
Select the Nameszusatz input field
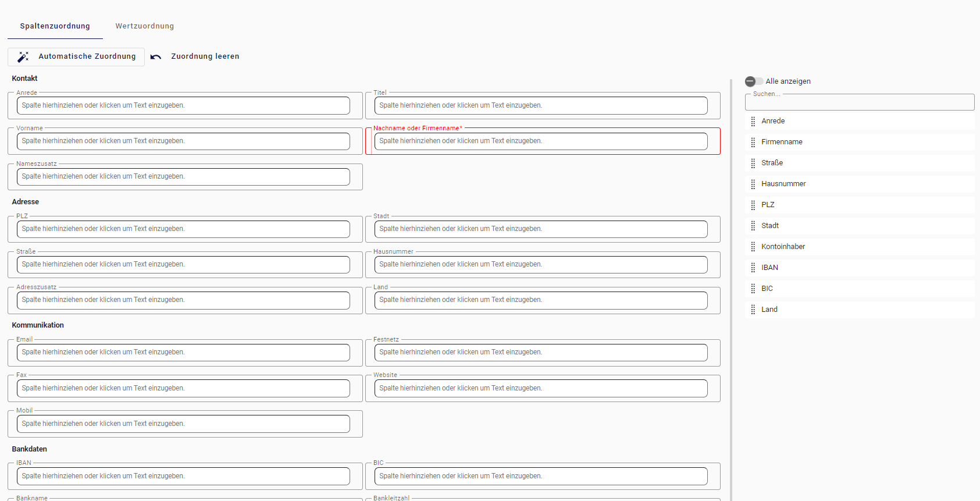point(183,176)
